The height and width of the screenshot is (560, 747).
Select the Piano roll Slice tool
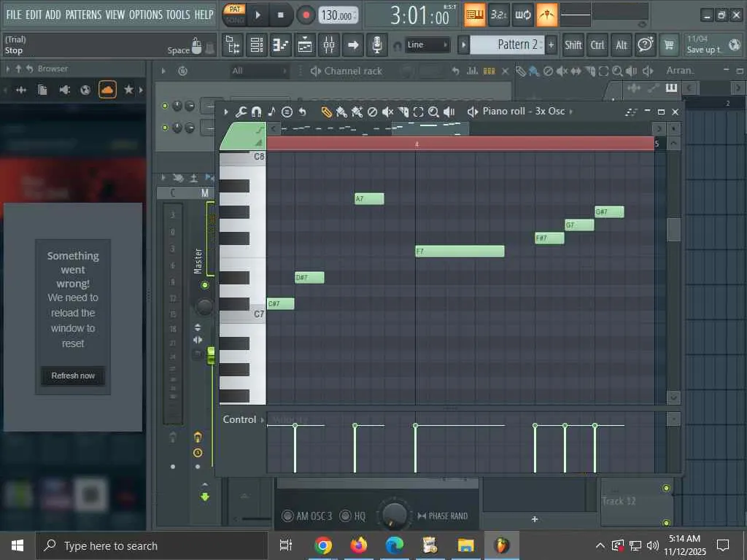403,112
